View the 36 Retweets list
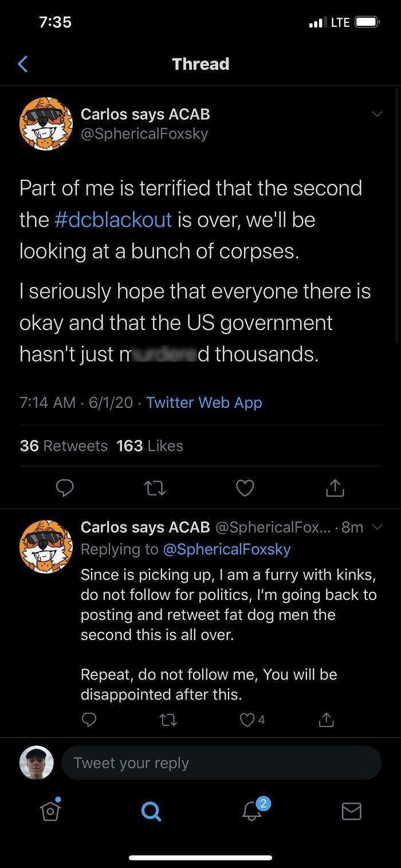Viewport: 401px width, 868px height. pos(64,446)
